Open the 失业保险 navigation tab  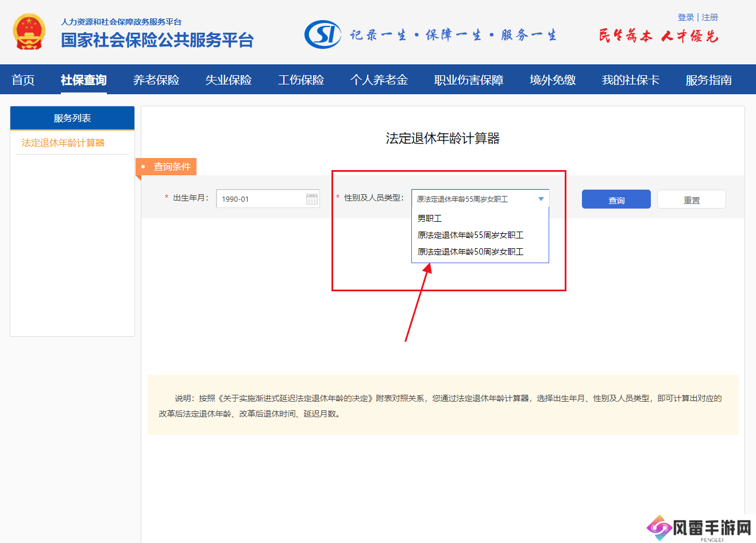click(x=229, y=80)
